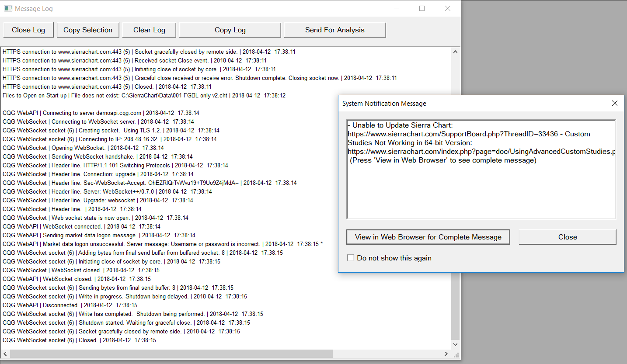Close the System Notification Message via Close button
Viewport: 627px width, 364px height.
tap(568, 237)
